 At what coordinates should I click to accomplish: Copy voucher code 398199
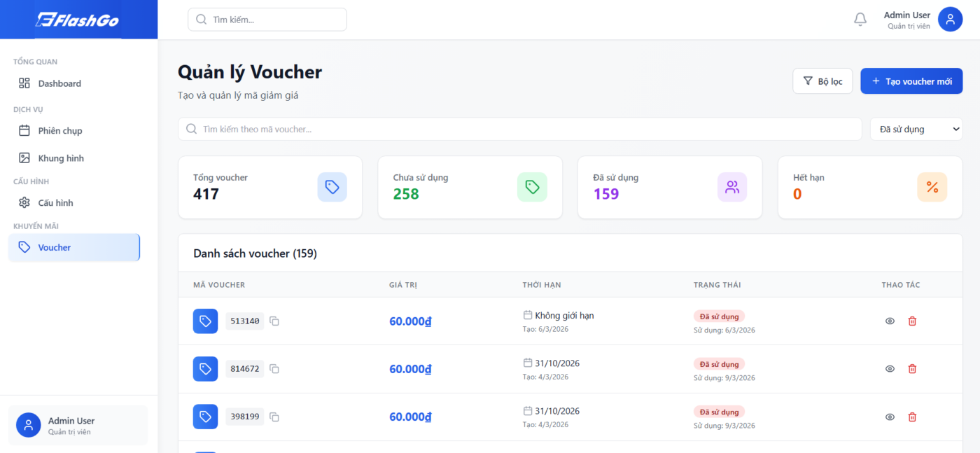coord(274,417)
